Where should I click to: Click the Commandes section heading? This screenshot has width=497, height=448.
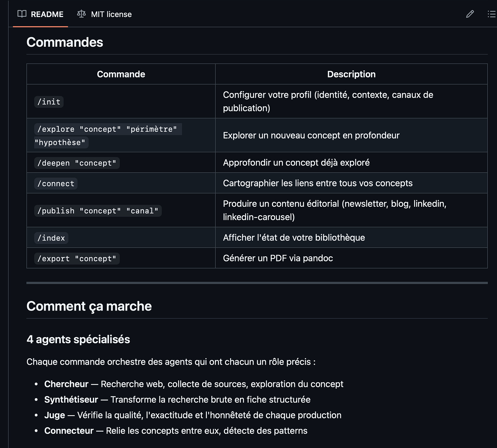coord(65,42)
